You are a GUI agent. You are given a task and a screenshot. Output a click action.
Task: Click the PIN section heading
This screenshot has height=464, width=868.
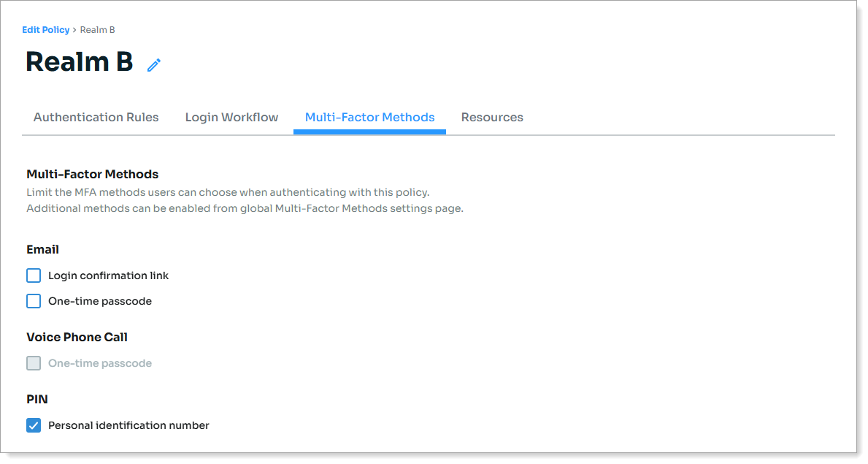click(37, 399)
